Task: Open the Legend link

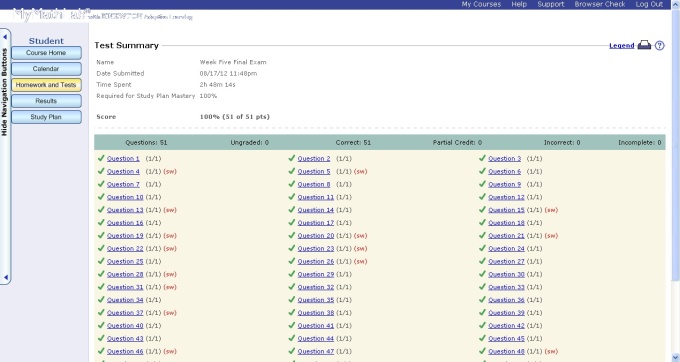Action: [621, 46]
